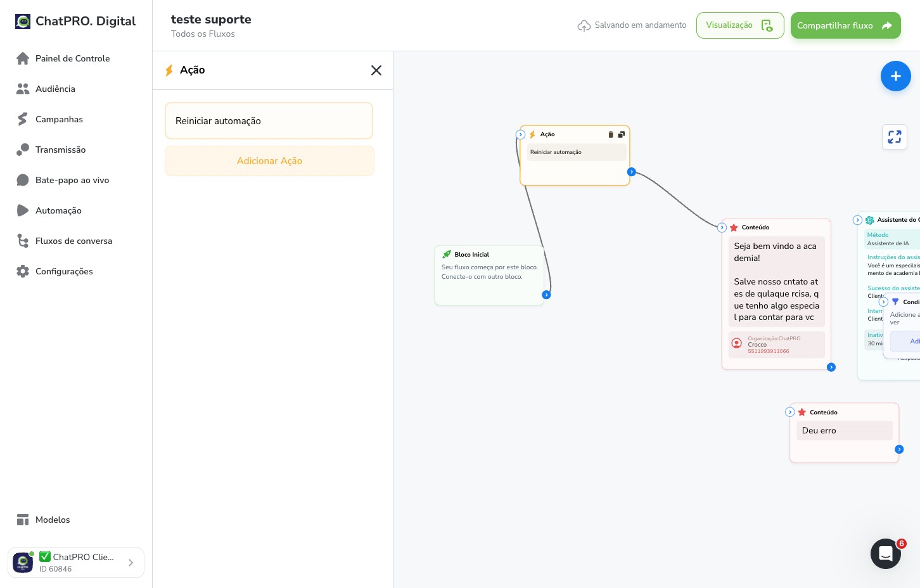Viewport: 920px width, 588px height.
Task: Delete the Ação block with trash icon
Action: tap(611, 134)
